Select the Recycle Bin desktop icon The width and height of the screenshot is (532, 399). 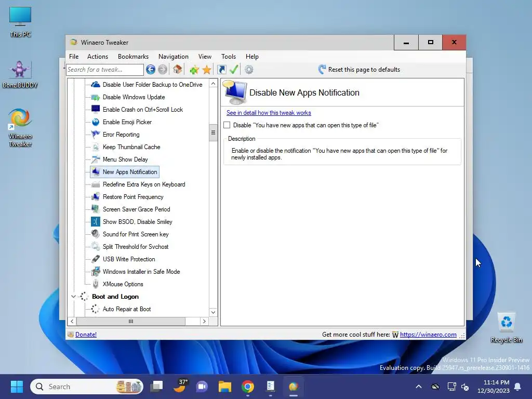[x=507, y=328]
